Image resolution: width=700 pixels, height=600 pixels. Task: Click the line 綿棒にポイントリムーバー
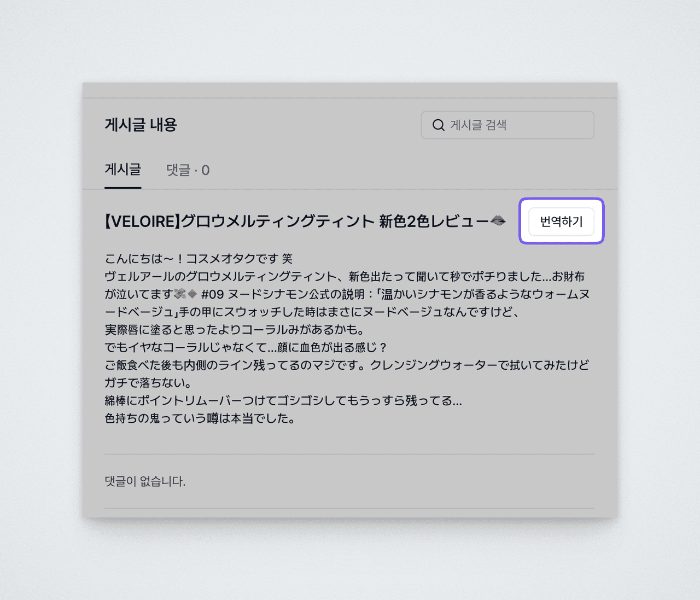point(283,401)
